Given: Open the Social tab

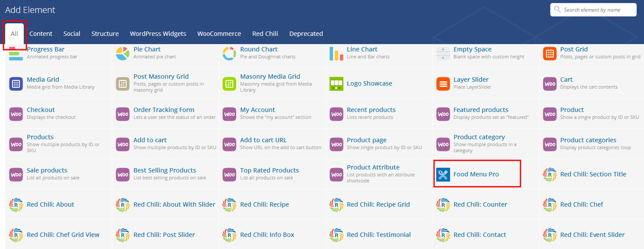Looking at the screenshot, I should coord(72,34).
